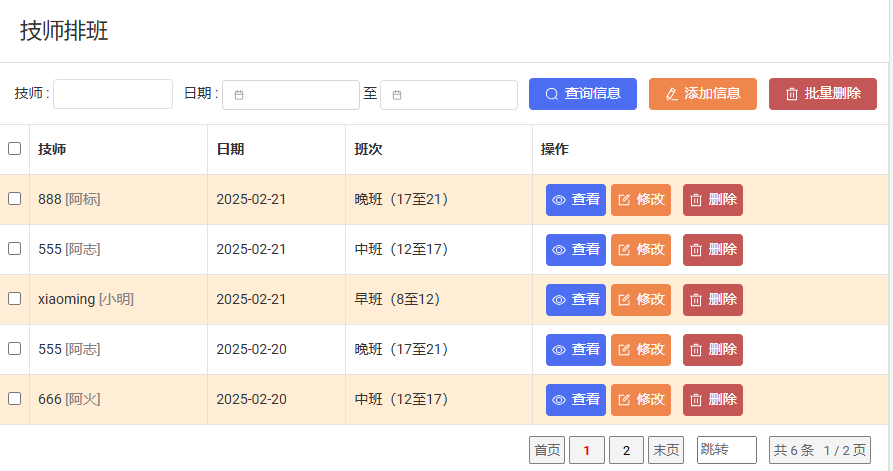The image size is (893, 471).
Task: Click the 技师 search input field
Action: [x=113, y=94]
